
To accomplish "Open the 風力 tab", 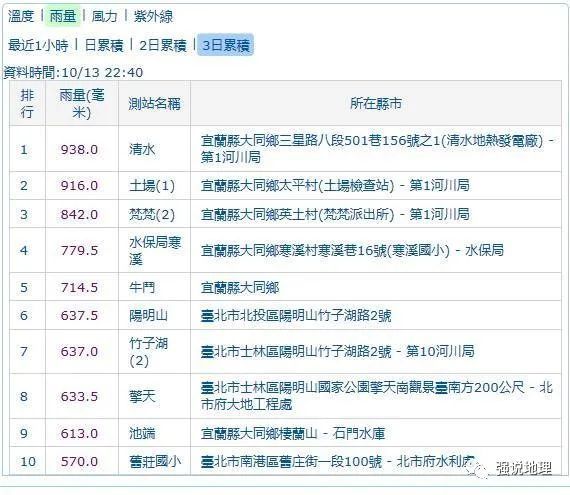I will [x=104, y=16].
